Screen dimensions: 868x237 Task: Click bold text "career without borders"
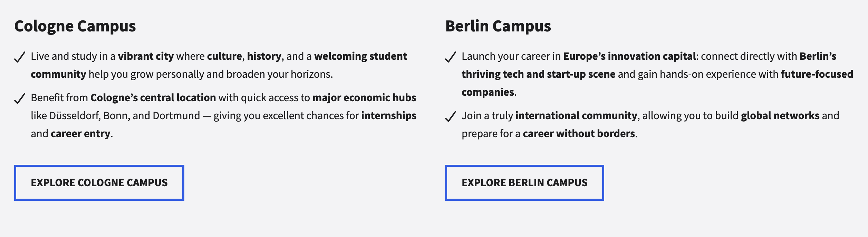(579, 134)
